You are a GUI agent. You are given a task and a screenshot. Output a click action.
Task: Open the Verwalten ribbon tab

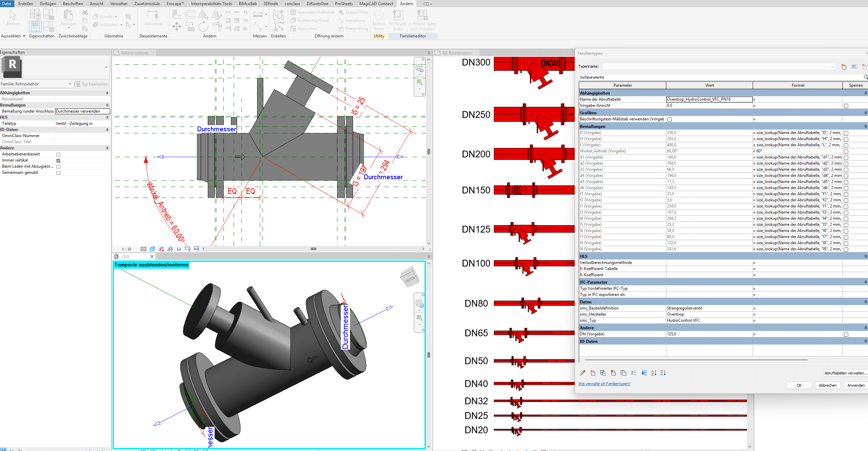[x=119, y=4]
